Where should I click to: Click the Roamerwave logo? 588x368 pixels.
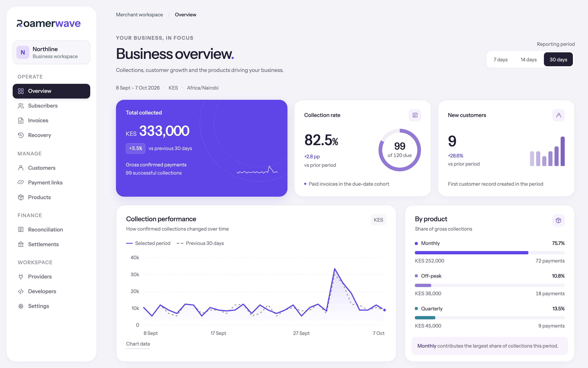49,24
